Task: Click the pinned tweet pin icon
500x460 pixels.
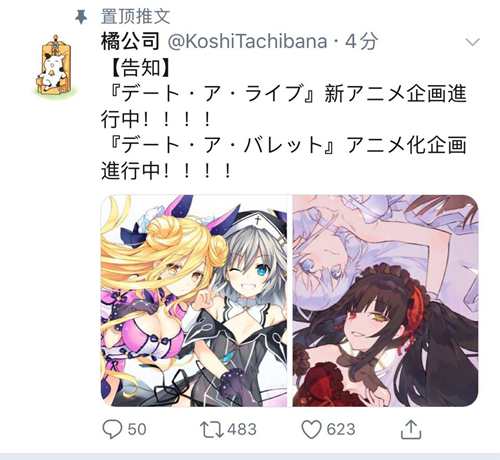Action: 81,17
